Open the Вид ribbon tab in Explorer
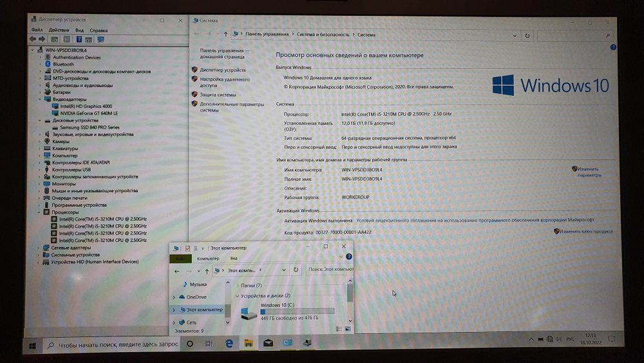Screen dimensions: 644x363 click(x=234, y=259)
